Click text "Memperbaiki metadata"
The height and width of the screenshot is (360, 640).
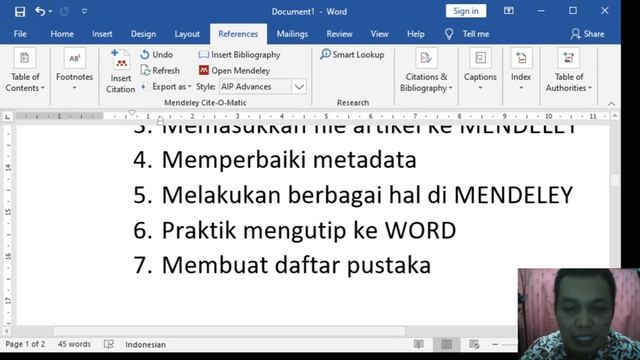[x=289, y=160]
